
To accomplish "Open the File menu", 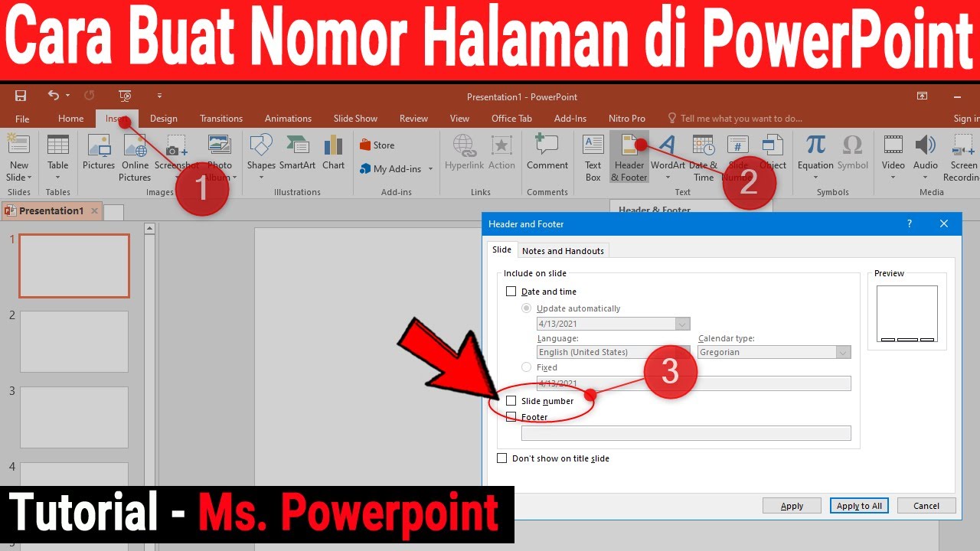I will [x=22, y=119].
